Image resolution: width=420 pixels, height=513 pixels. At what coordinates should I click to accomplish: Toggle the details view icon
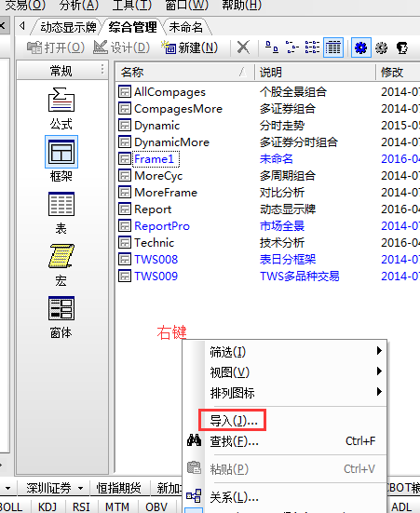[x=332, y=47]
